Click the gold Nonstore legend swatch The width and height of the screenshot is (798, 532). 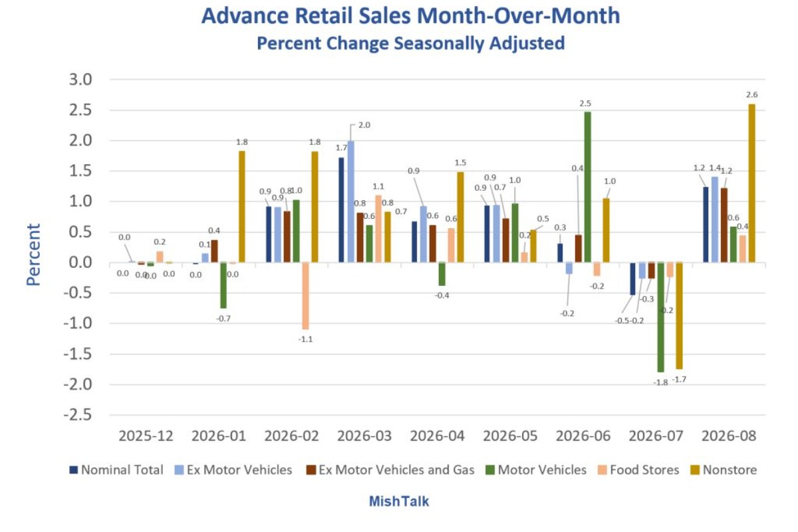(x=696, y=470)
